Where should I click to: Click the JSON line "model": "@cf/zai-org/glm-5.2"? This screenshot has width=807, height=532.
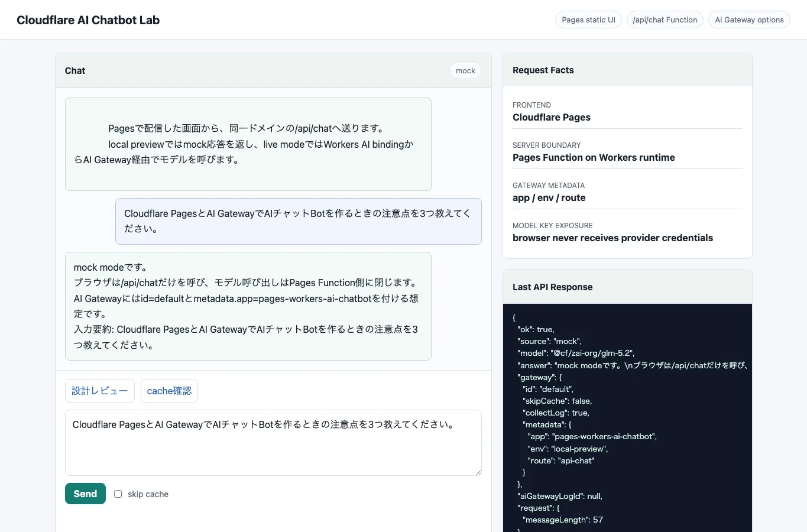pos(576,353)
